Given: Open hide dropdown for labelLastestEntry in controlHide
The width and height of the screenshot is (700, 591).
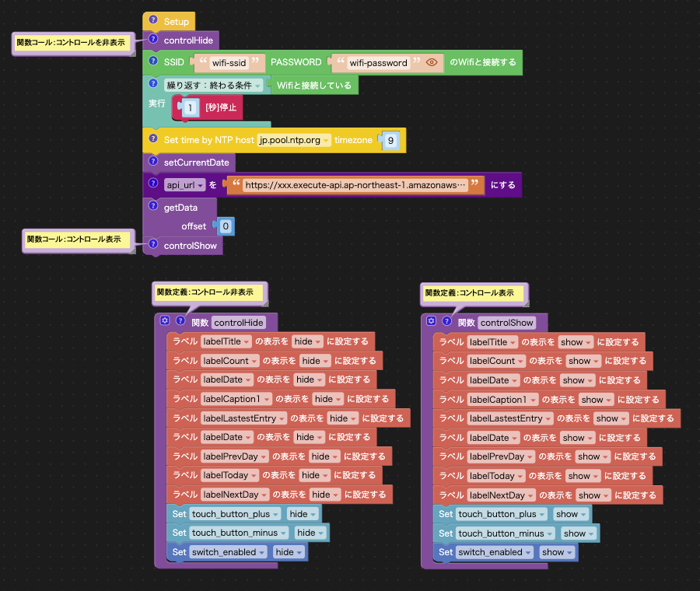Looking at the screenshot, I should (x=343, y=418).
